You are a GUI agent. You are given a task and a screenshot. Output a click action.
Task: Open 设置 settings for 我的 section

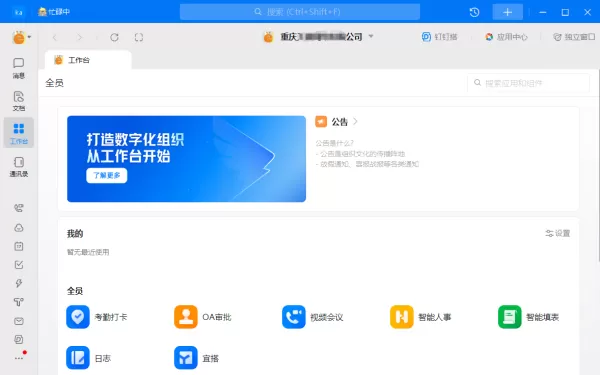(x=558, y=233)
